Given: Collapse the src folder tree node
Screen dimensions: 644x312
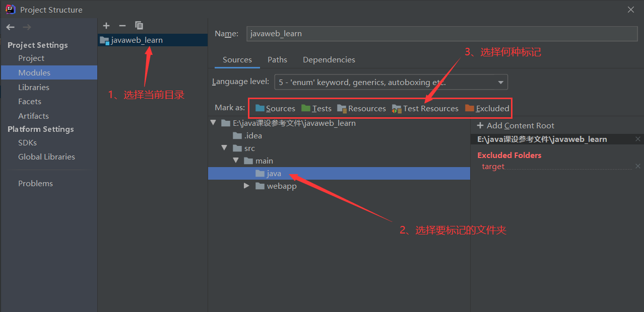Looking at the screenshot, I should pyautogui.click(x=224, y=148).
